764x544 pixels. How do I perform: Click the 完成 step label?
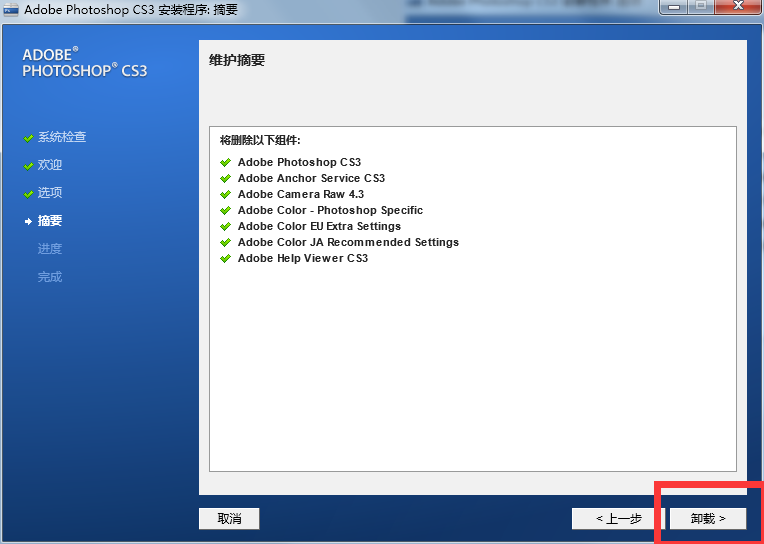(x=50, y=277)
